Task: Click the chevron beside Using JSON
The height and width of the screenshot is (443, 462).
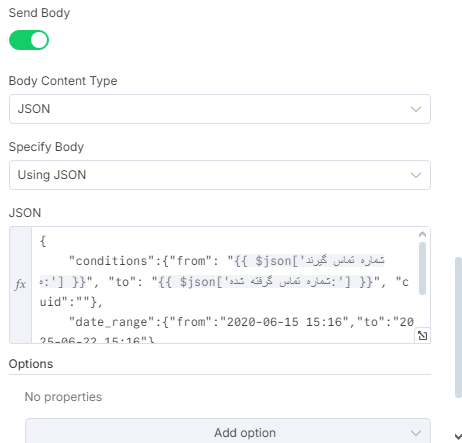Action: tap(416, 175)
